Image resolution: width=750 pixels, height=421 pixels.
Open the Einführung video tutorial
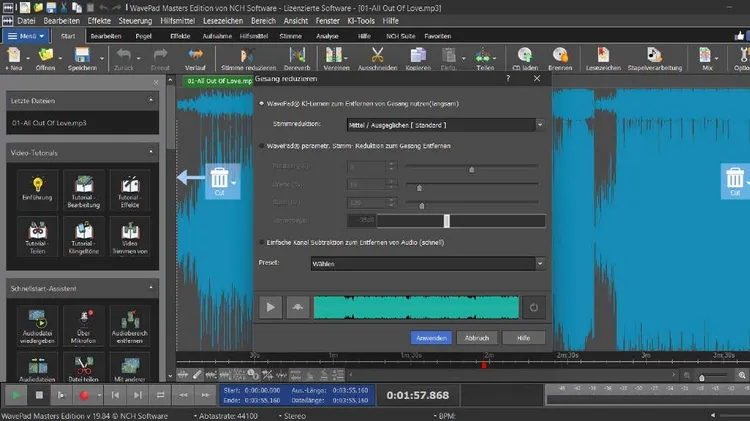(x=38, y=191)
